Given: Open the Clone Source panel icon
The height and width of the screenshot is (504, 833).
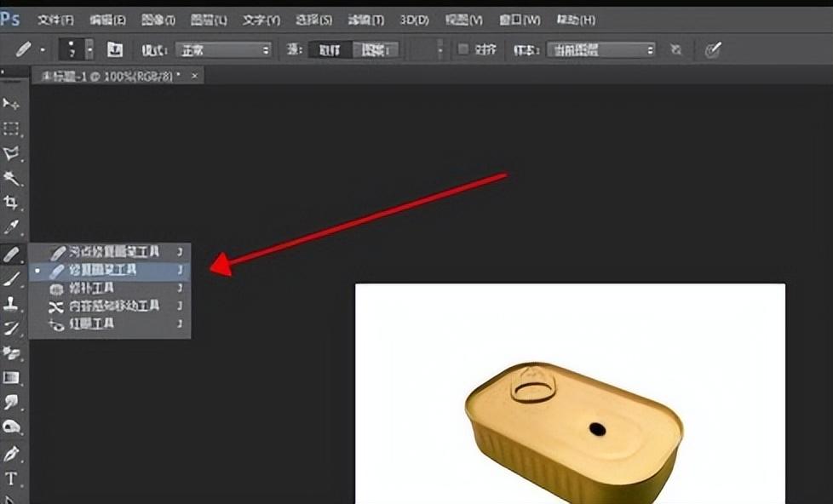Looking at the screenshot, I should [115, 50].
